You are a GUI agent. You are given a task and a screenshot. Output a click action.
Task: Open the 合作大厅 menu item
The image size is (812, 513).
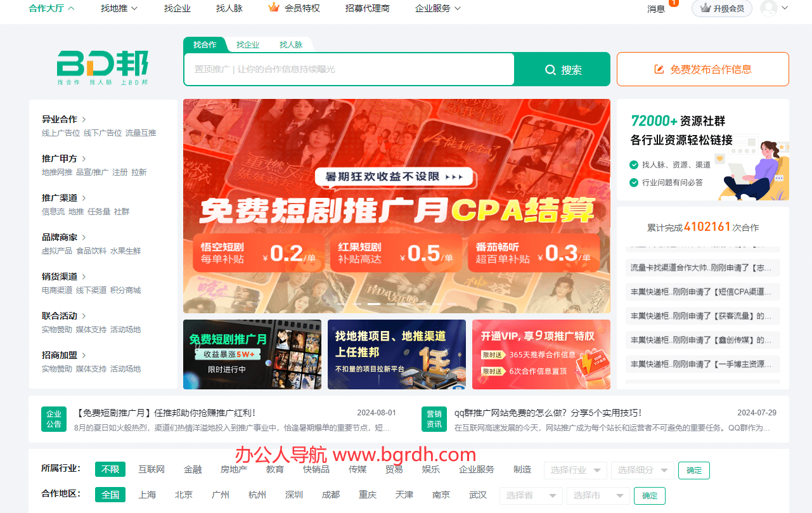click(46, 8)
